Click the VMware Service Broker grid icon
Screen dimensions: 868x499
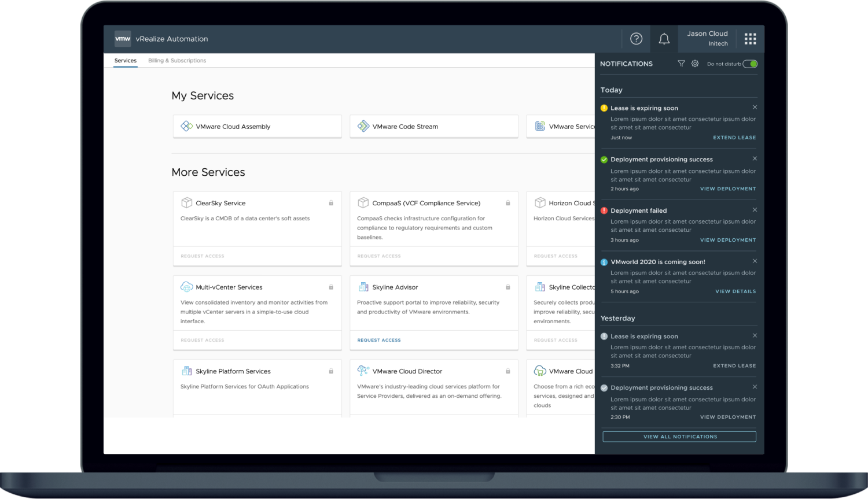540,126
